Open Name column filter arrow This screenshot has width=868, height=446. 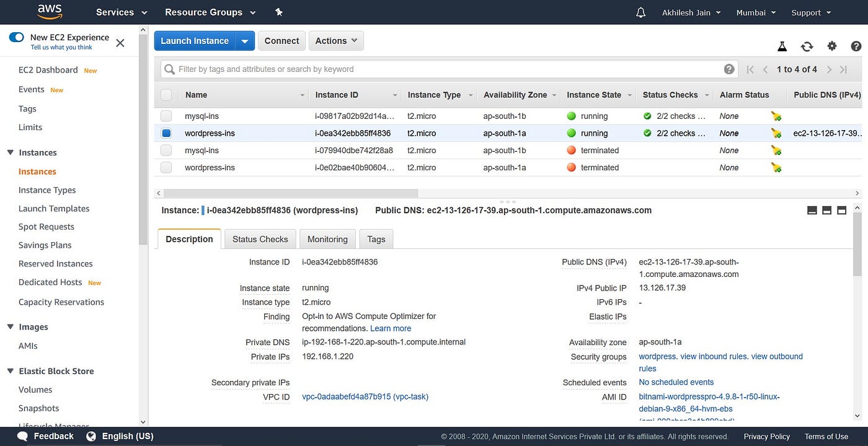302,95
